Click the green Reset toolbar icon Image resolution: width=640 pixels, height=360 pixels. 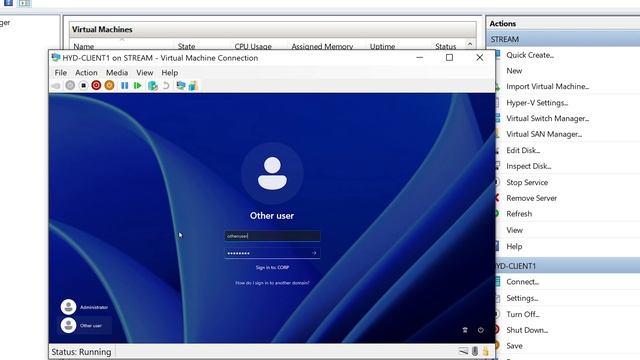click(x=138, y=85)
